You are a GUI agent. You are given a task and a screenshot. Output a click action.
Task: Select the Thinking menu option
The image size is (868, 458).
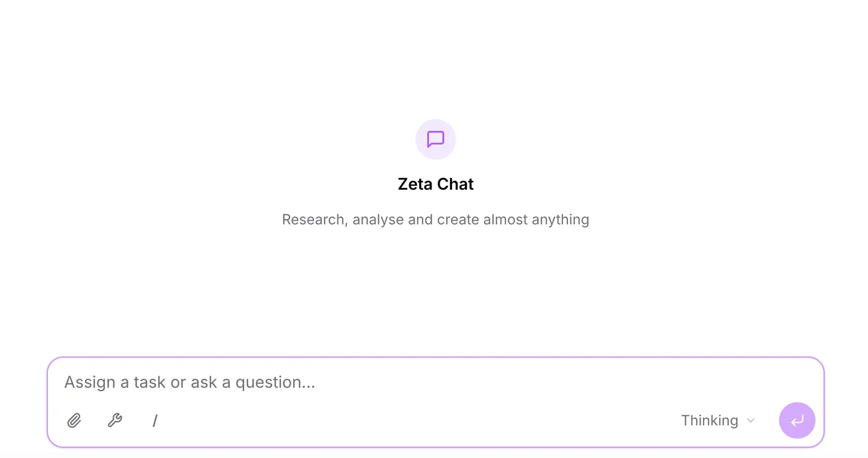(x=709, y=420)
